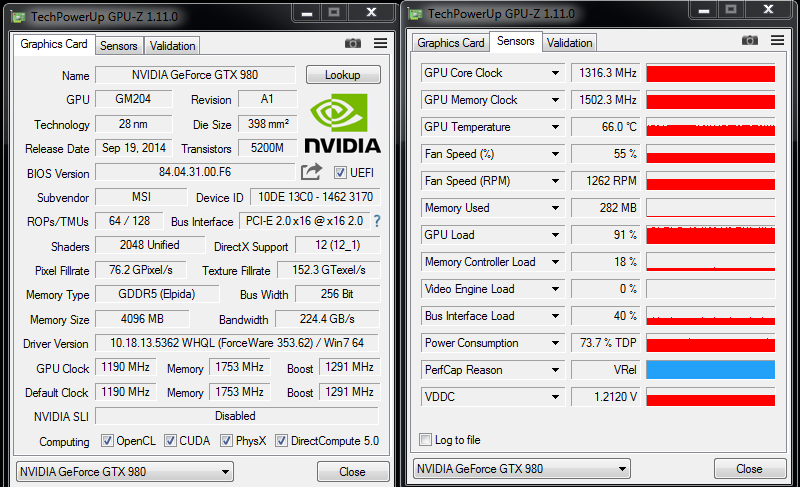Click the Bus Interface question mark help icon

[x=377, y=221]
